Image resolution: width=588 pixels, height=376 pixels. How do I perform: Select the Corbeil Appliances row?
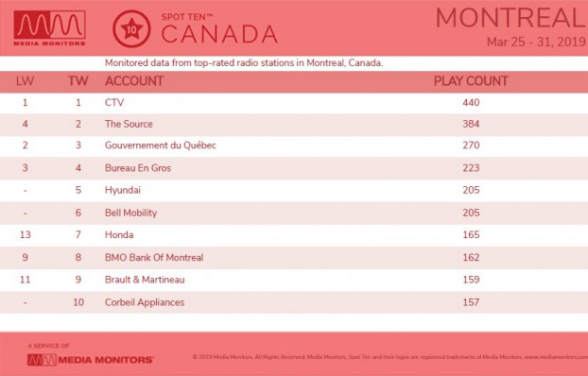(x=294, y=302)
